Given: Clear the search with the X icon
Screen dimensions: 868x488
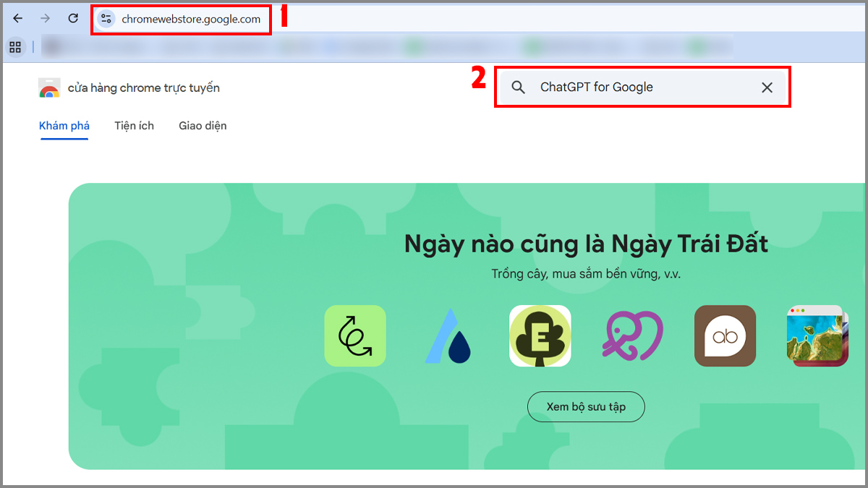Looking at the screenshot, I should click(x=767, y=87).
